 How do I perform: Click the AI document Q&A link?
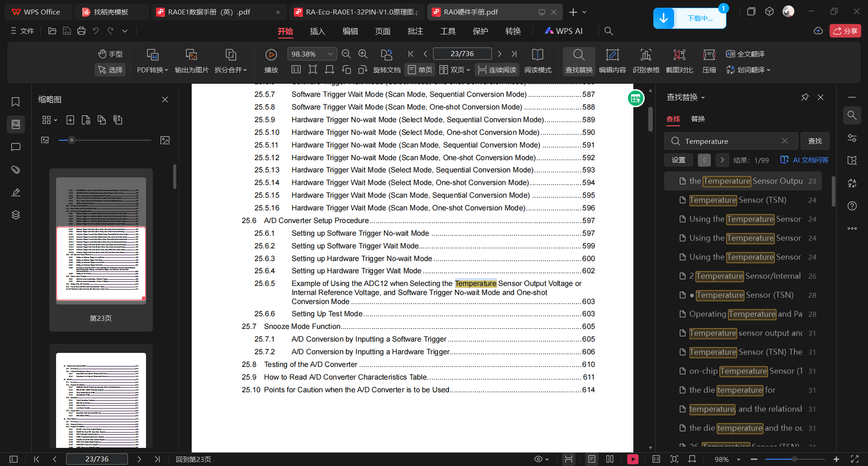tap(804, 160)
